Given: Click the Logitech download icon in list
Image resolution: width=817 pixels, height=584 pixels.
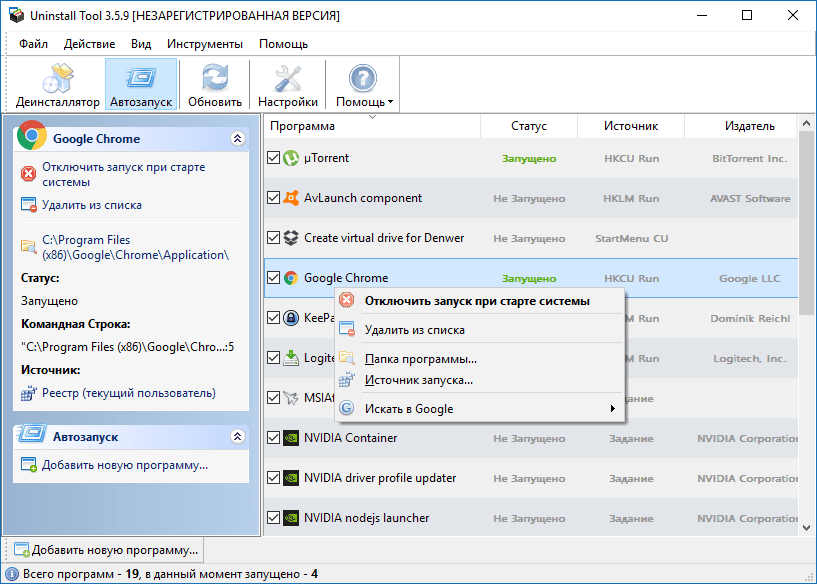Looking at the screenshot, I should (291, 358).
